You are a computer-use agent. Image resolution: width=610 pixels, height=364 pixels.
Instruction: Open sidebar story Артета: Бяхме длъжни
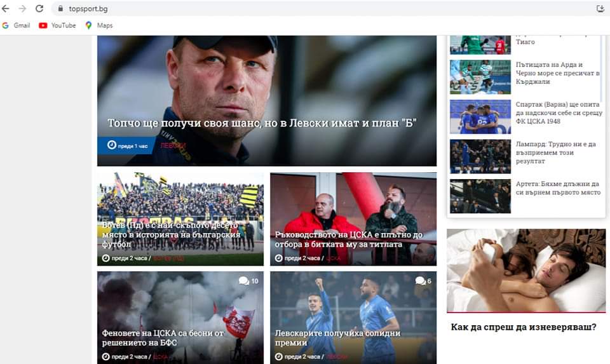click(558, 188)
